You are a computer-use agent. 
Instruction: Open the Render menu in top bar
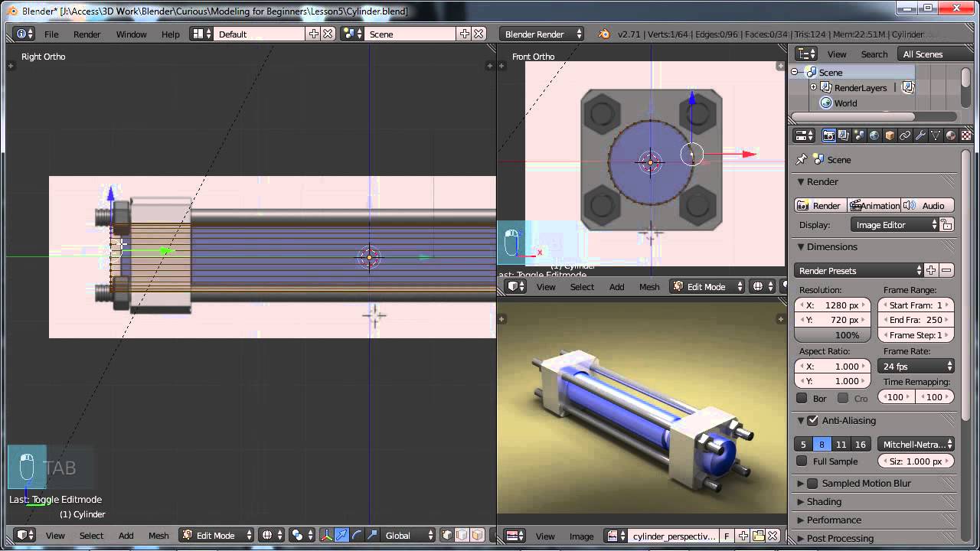(87, 34)
